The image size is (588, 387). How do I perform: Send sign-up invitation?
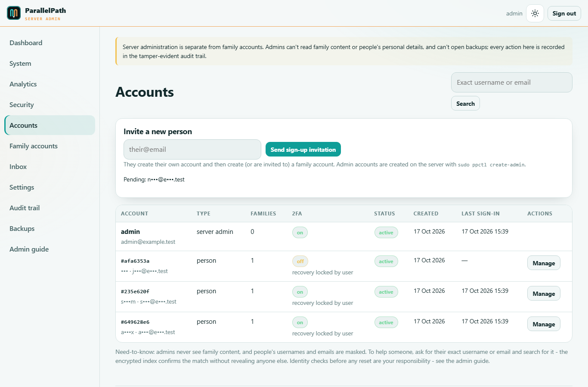(303, 150)
